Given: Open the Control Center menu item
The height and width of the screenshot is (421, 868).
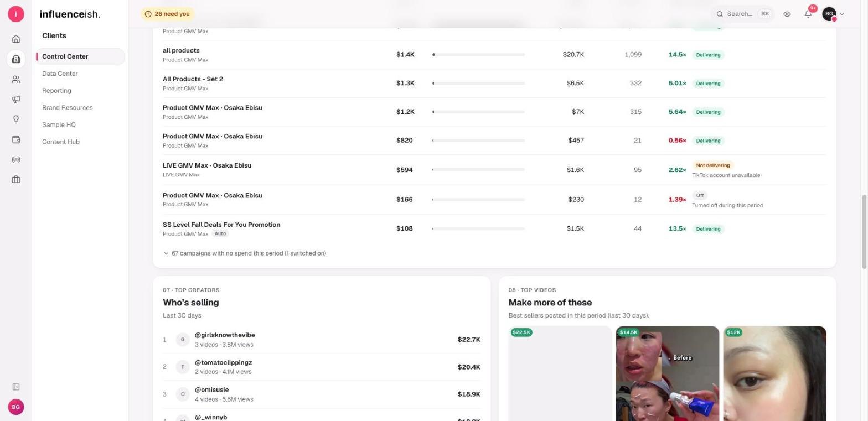Looking at the screenshot, I should (x=80, y=56).
